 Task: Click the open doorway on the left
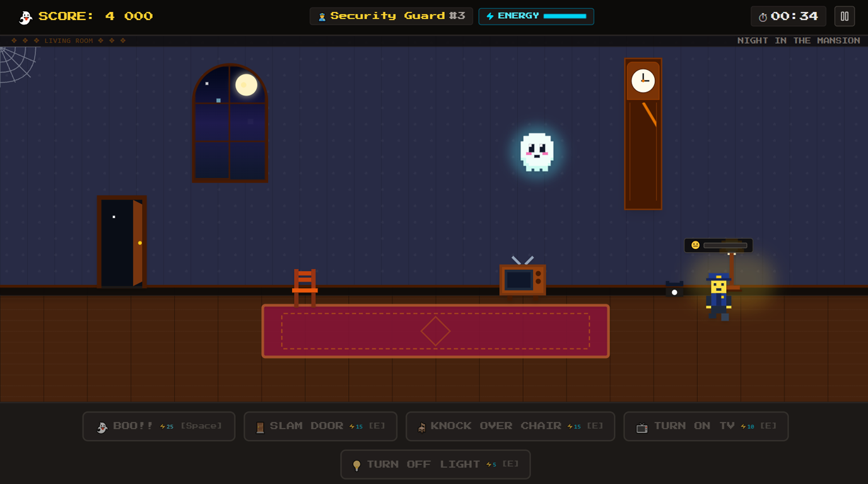tap(122, 241)
